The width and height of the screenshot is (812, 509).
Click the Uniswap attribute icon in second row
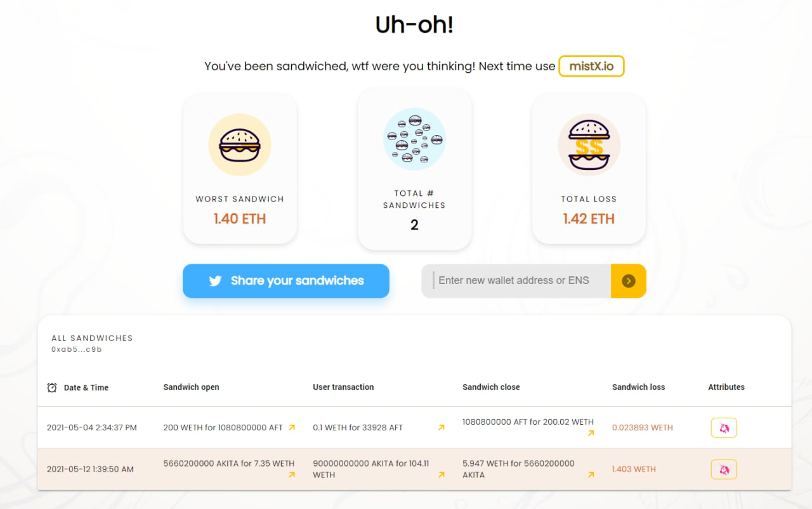pyautogui.click(x=724, y=469)
